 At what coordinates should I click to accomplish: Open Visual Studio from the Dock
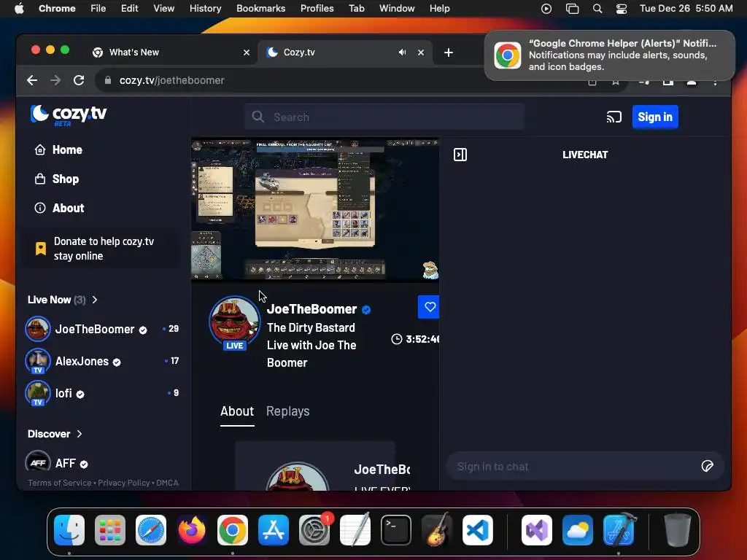537,529
